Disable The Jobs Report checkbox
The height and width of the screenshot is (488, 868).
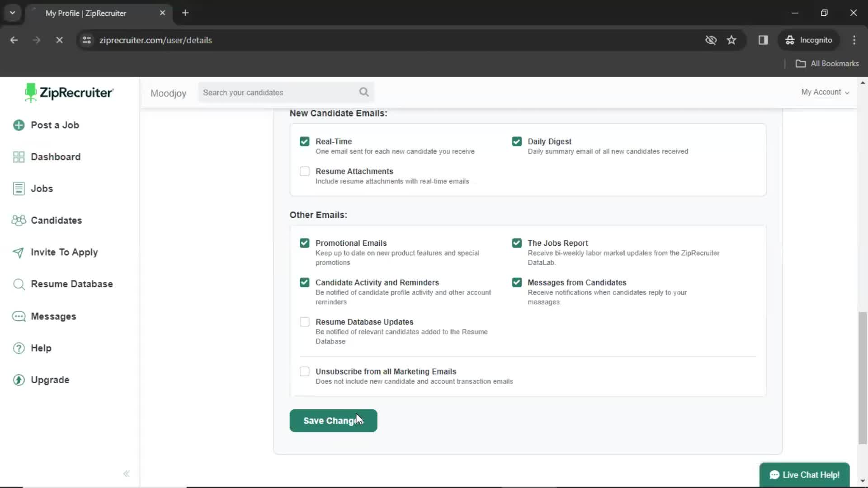[x=517, y=243]
